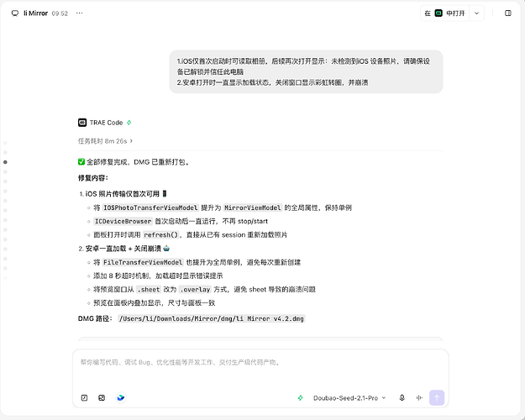Click the green checkmark emoji before 全部修复完成
The image size is (525, 420).
81,162
